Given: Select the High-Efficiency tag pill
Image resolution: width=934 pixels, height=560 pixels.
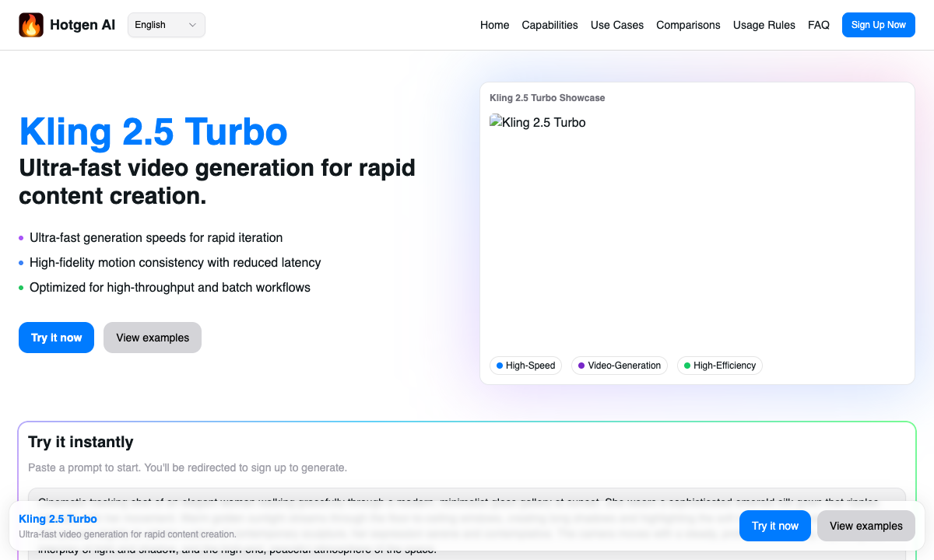Looking at the screenshot, I should [x=719, y=366].
